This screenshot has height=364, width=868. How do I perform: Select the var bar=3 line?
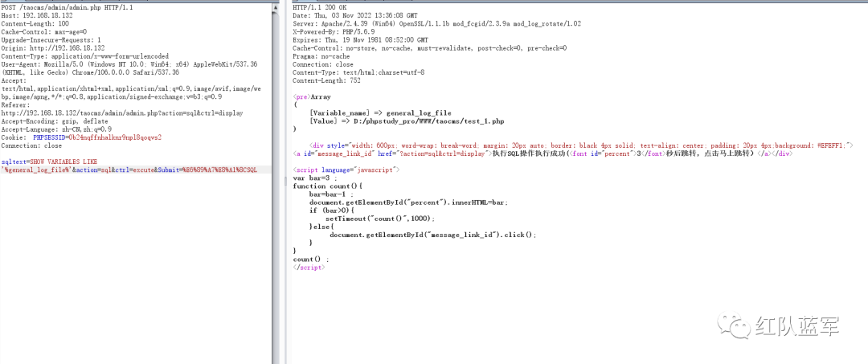tap(314, 178)
